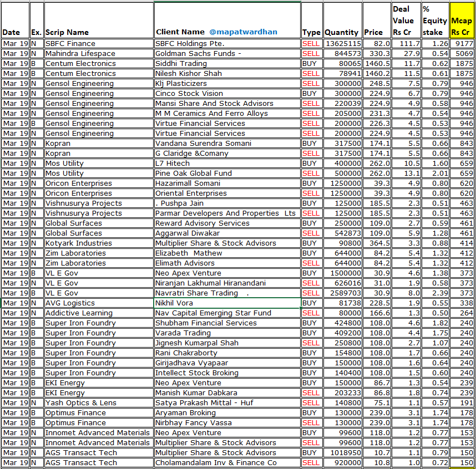Select 'G Claridge &Comany' cell
The image size is (476, 469).
point(227,154)
